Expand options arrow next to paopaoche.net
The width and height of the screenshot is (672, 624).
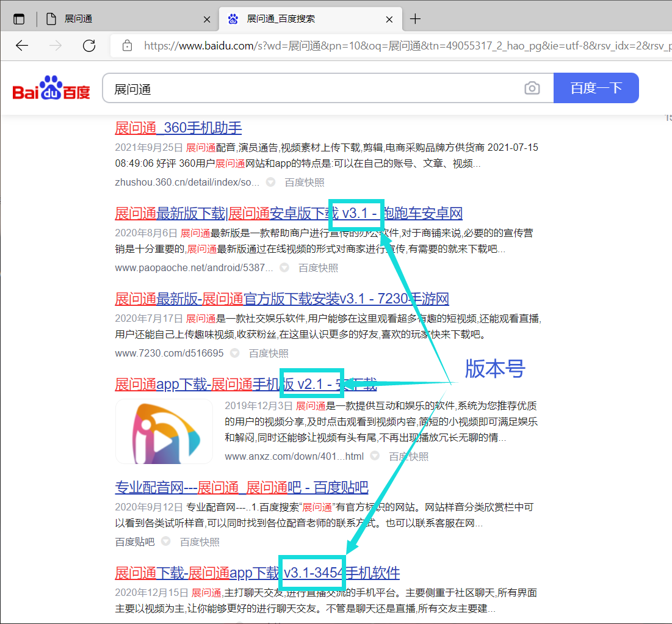(x=284, y=267)
